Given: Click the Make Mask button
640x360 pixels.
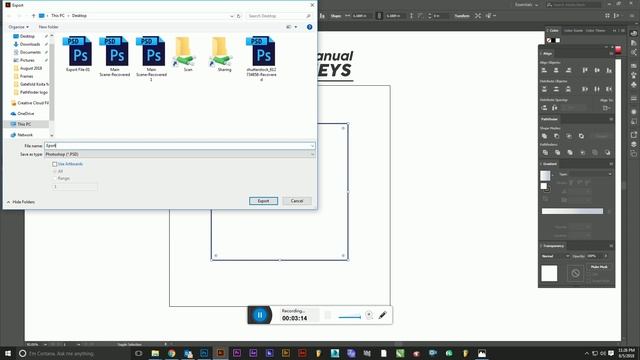Looking at the screenshot, I should pyautogui.click(x=599, y=267).
